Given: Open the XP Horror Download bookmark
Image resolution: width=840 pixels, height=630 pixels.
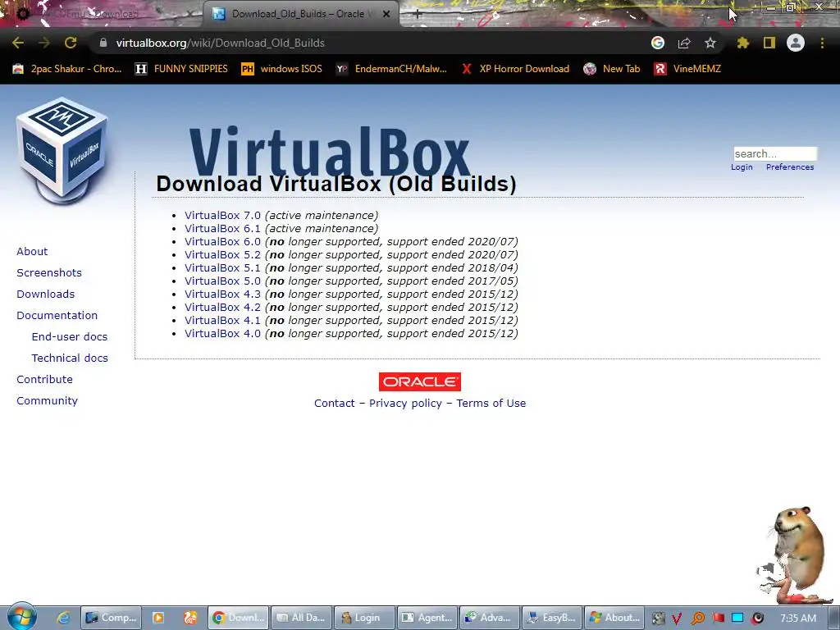Looking at the screenshot, I should coord(515,69).
